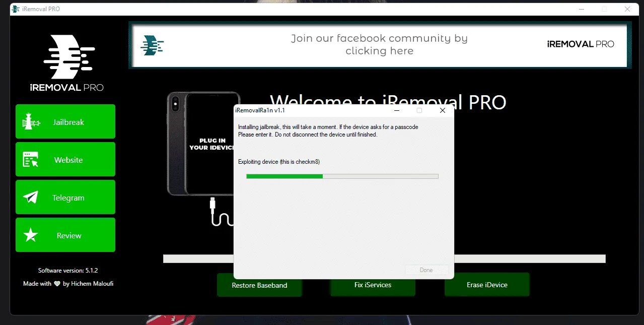Click the Review star icon

coord(31,235)
